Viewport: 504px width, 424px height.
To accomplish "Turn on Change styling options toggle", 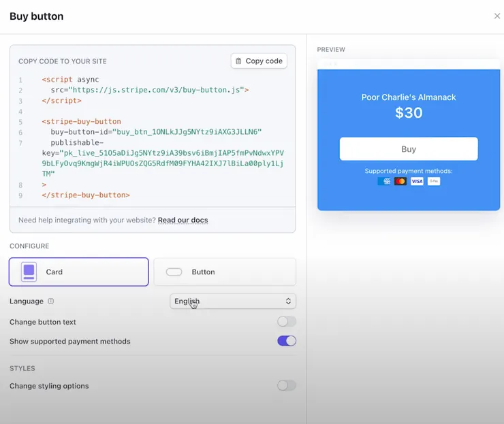I will 287,385.
